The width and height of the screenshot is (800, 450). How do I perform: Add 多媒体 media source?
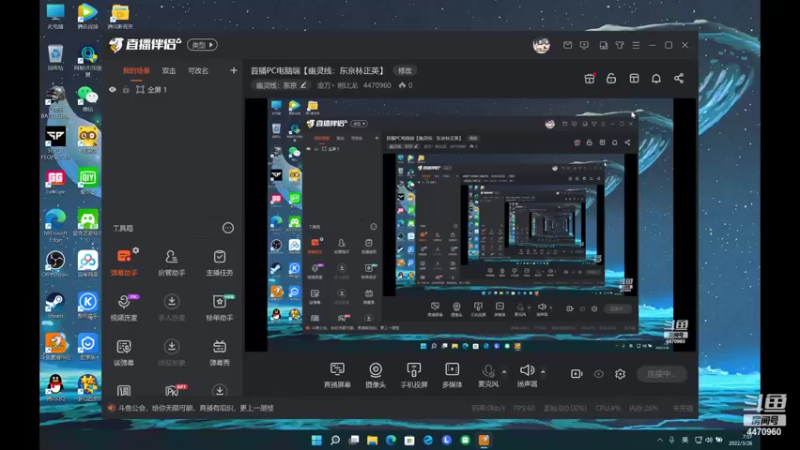(x=452, y=374)
